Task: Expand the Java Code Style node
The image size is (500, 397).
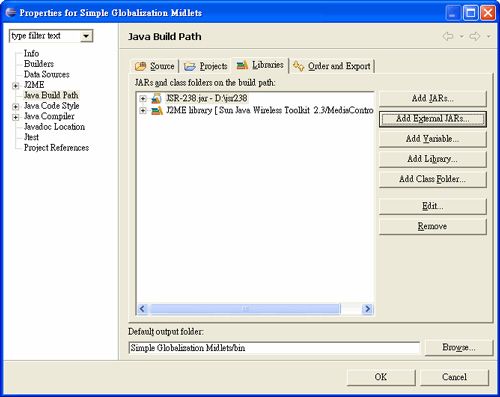Action: [15, 107]
